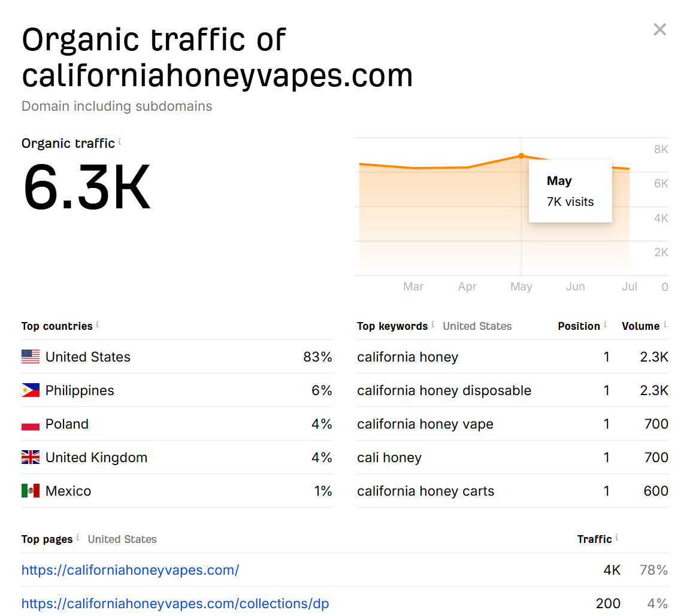Open californiahoneyvapes.com homepage link
The height and width of the screenshot is (616, 696).
(130, 570)
